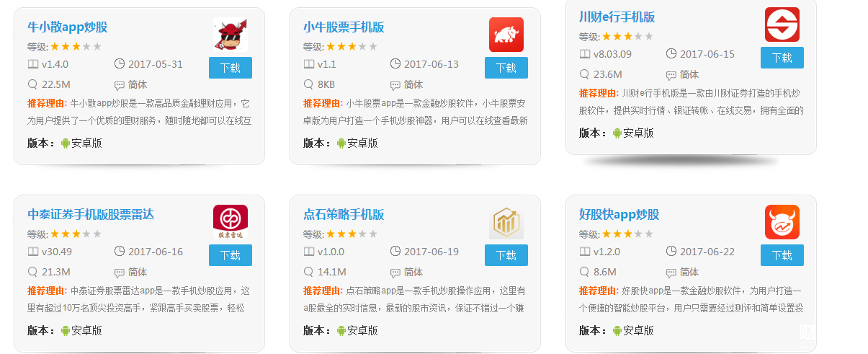Click Android icon in 牛小散app炒股 card
This screenshot has height=354, width=868.
tap(66, 143)
